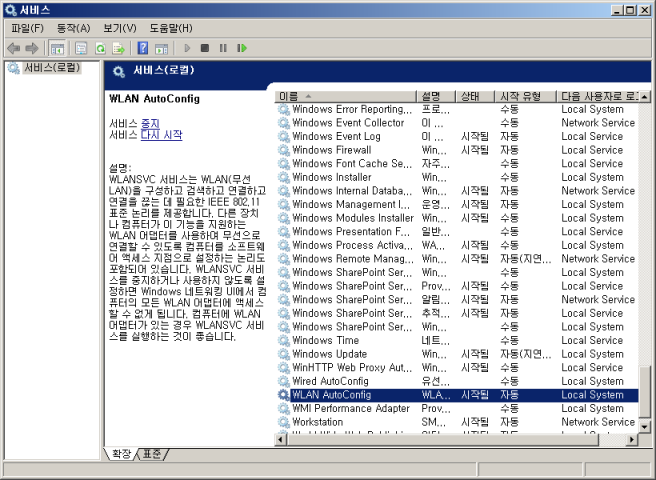Viewport: 656px width, 480px height.
Task: Click the gear icon of WLAN AutoConfig row
Action: pos(284,395)
